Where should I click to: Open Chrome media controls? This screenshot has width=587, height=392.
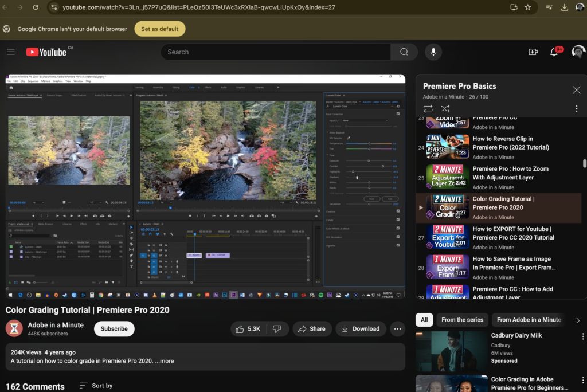(x=549, y=7)
